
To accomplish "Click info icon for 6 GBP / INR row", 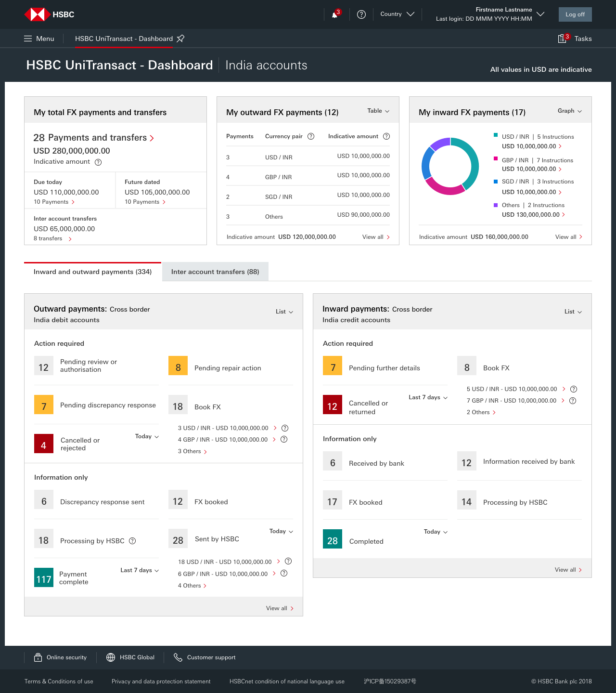I will coord(284,573).
